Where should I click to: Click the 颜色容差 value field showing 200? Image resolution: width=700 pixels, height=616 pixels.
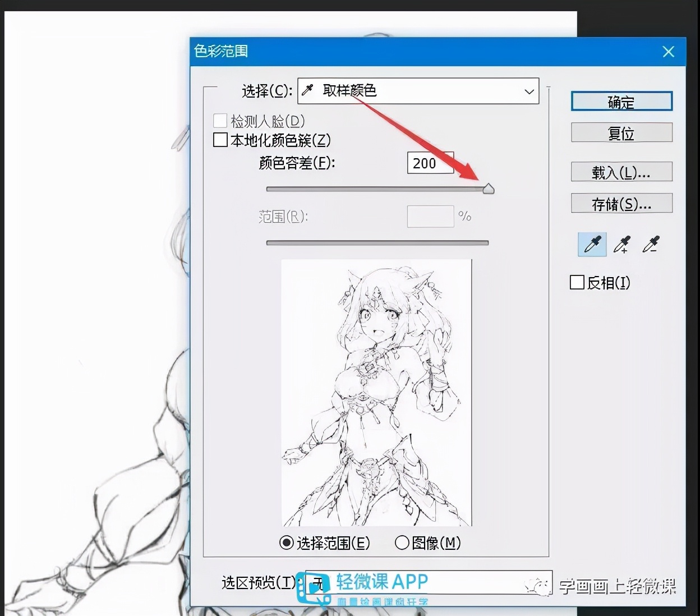coord(430,163)
